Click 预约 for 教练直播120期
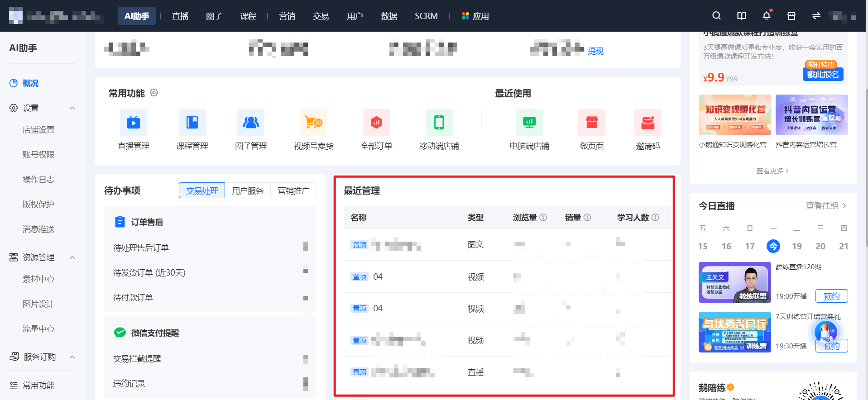This screenshot has width=868, height=400. point(831,296)
